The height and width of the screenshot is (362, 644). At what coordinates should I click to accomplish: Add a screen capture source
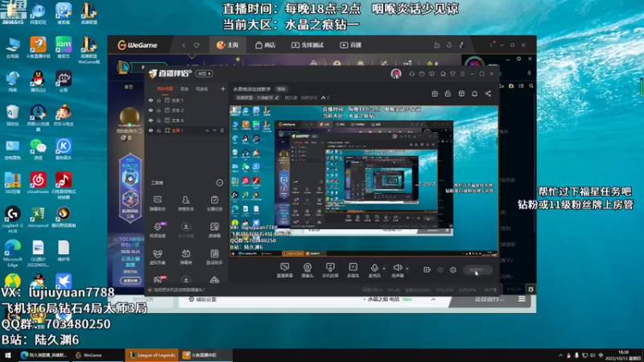tap(284, 270)
